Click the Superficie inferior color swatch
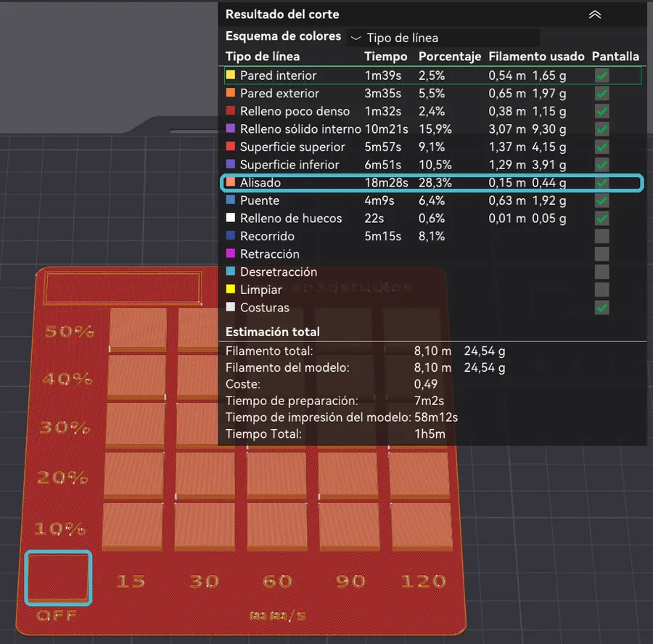 [230, 164]
